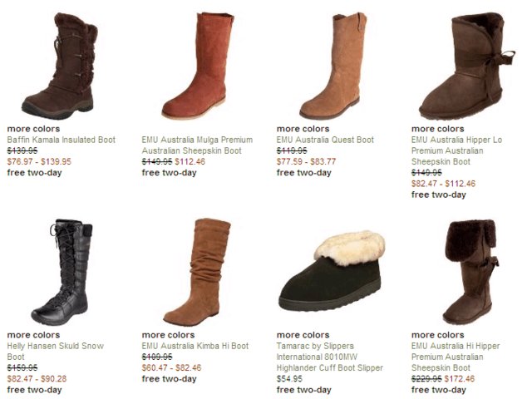532x399 pixels.
Task: Show more colors for Kimba Hi Boot
Action: (168, 335)
